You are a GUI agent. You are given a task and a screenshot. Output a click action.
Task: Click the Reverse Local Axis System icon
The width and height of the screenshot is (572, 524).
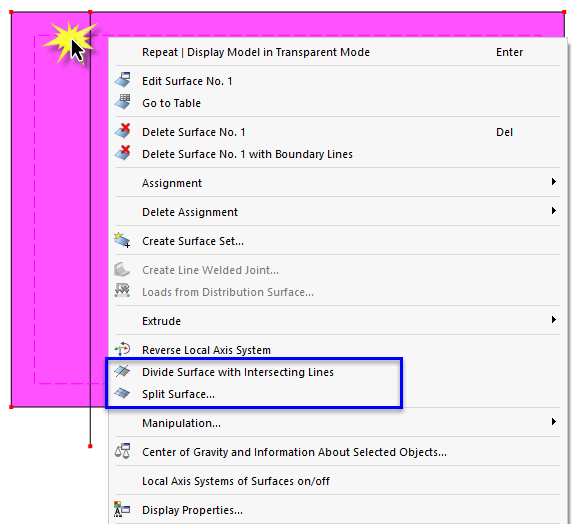[x=123, y=349]
